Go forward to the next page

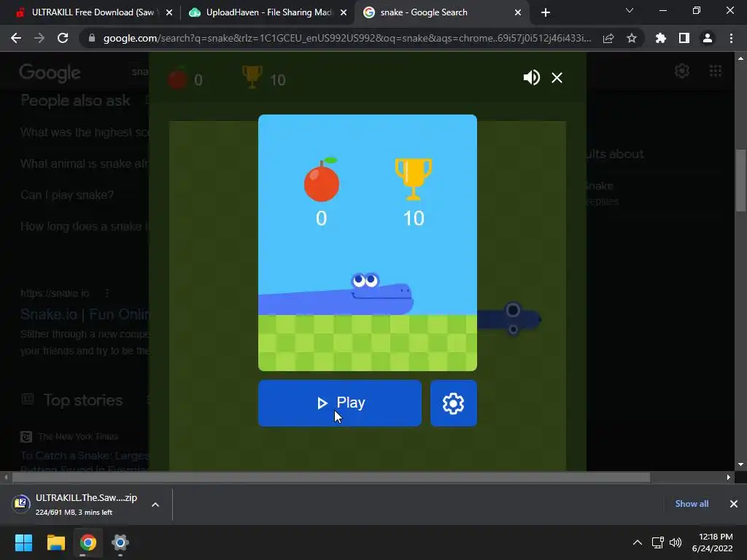point(39,38)
